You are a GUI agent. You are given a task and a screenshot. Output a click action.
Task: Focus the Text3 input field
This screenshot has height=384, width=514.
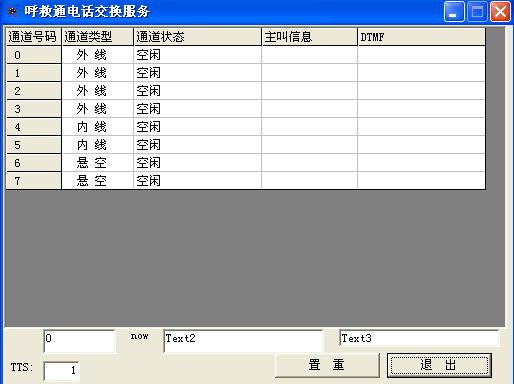pos(419,338)
